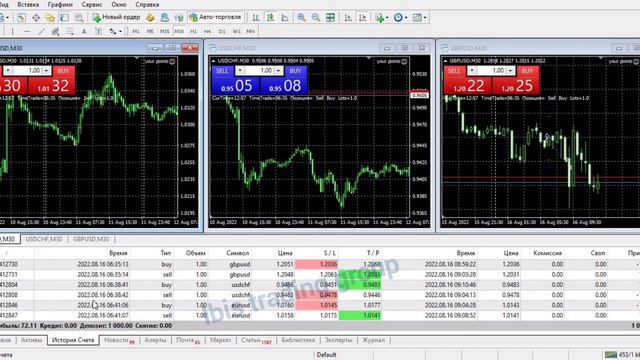Toggle the Авто-торговля button
640x360 pixels.
pyautogui.click(x=216, y=17)
